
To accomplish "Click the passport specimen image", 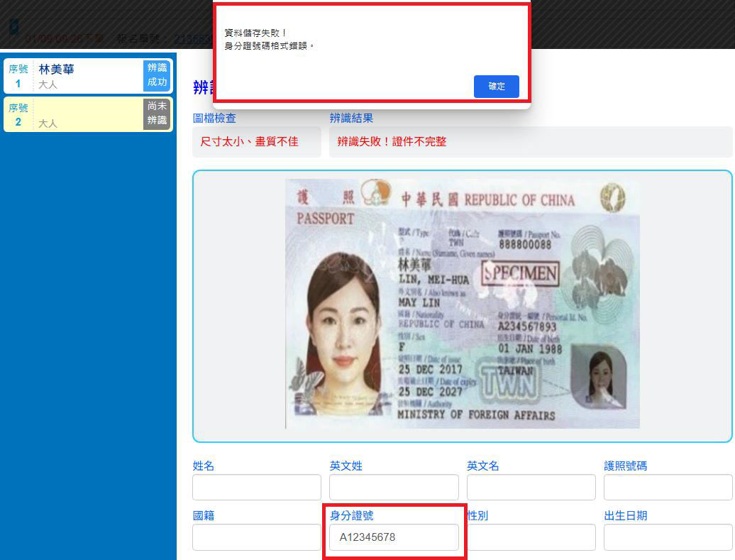I will click(462, 304).
